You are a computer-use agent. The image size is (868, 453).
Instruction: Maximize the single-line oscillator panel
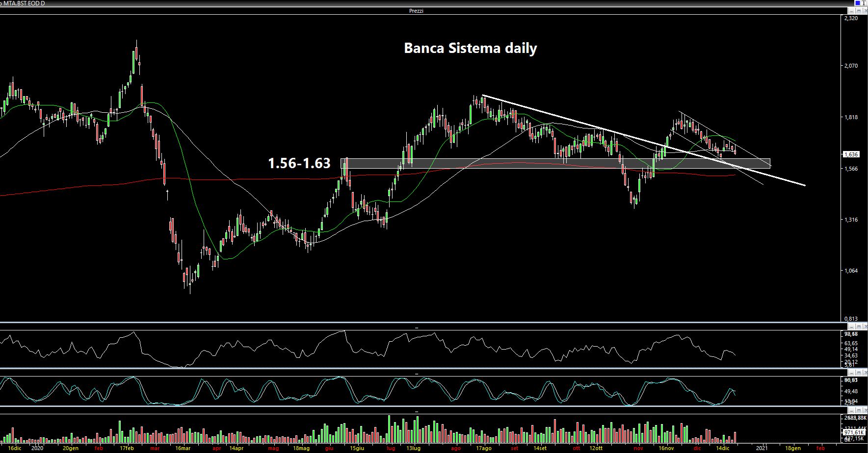[859, 327]
